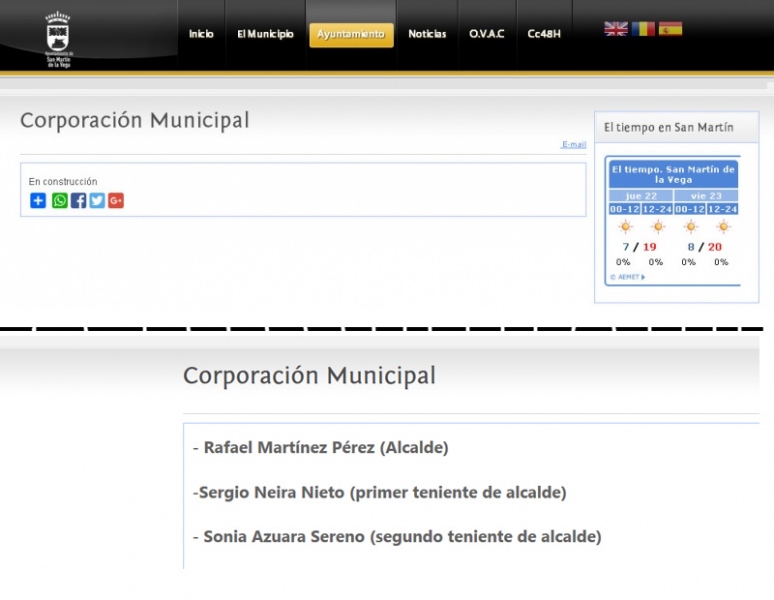Screen dimensions: 774x600
Task: Select the highlighted Ayuntamiento menu item
Action: (x=351, y=34)
